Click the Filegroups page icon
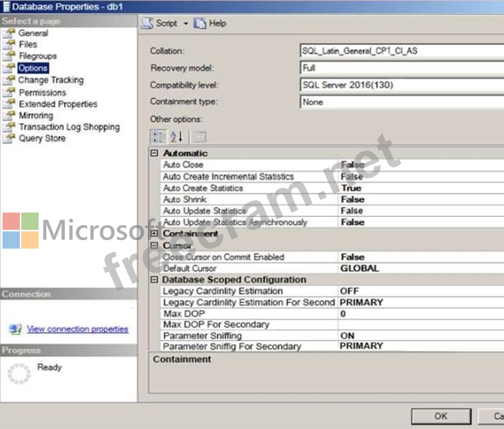 point(9,56)
